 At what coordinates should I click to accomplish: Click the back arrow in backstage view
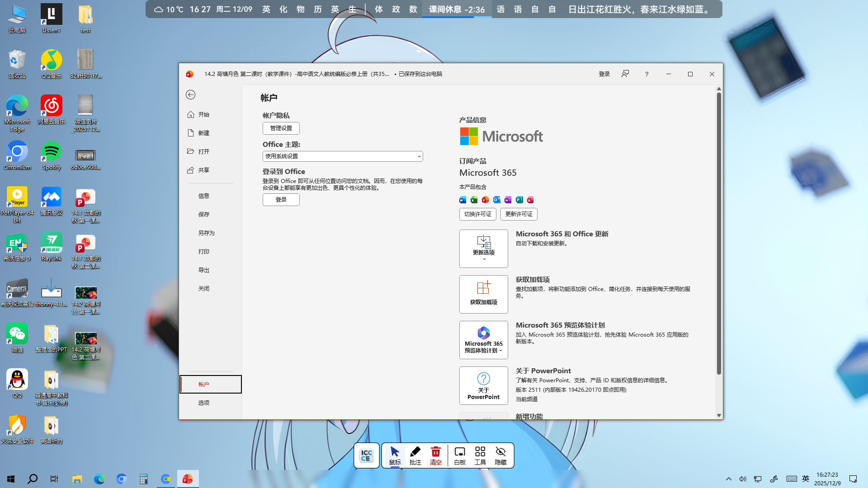coord(190,94)
